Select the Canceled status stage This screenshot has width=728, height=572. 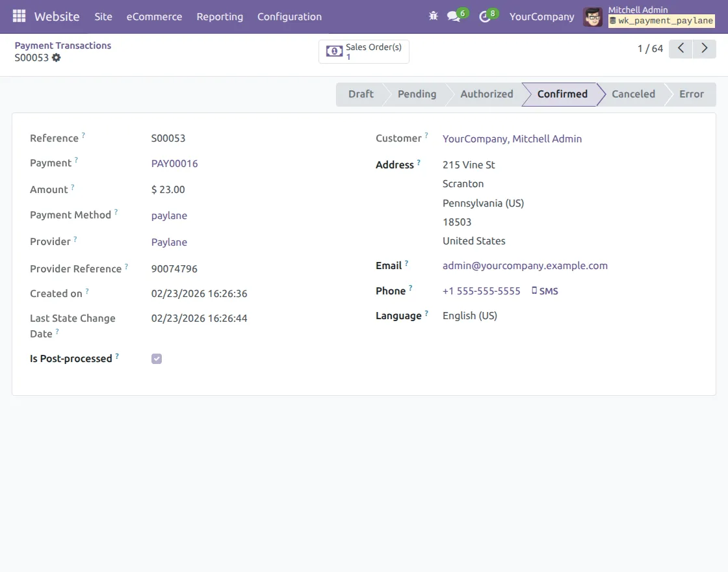(x=632, y=94)
